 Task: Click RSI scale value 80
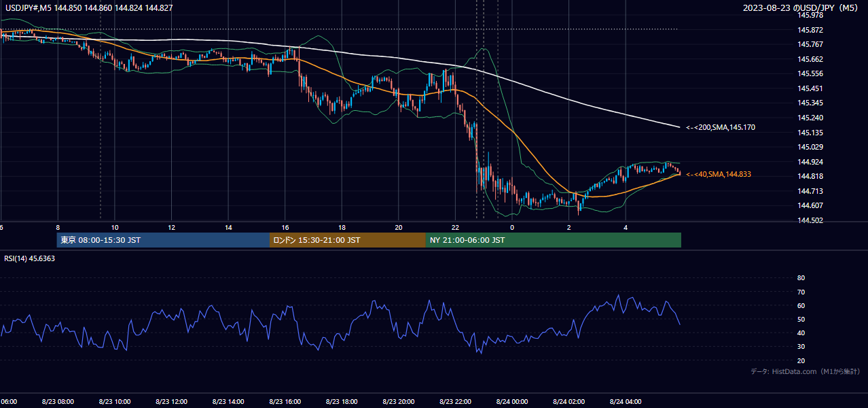pyautogui.click(x=801, y=278)
